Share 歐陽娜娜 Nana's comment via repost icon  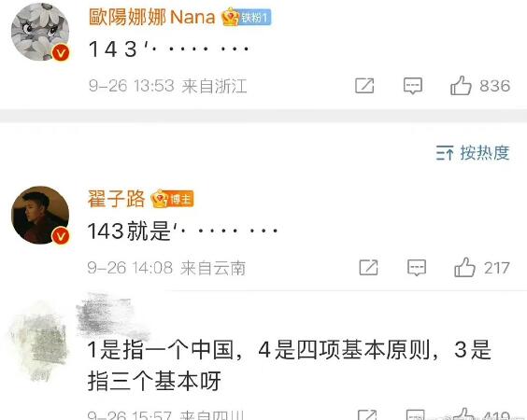point(364,86)
